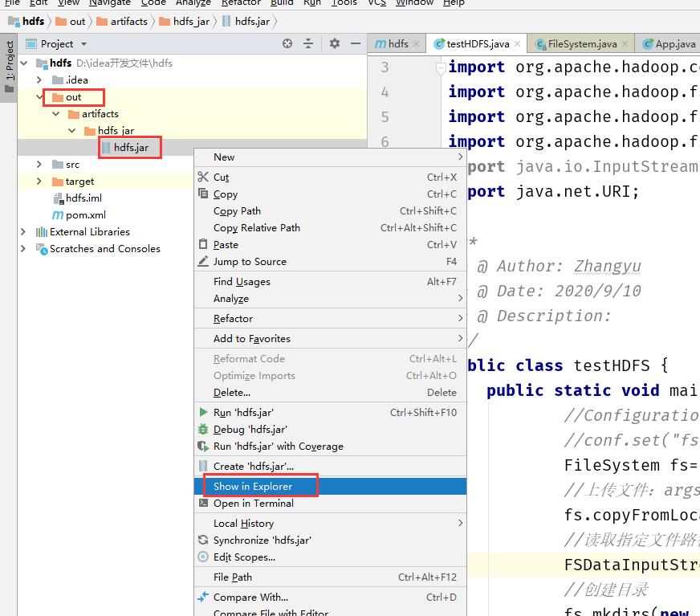The width and height of the screenshot is (700, 616).
Task: Open the Analyze submenu in context menu
Action: (331, 299)
